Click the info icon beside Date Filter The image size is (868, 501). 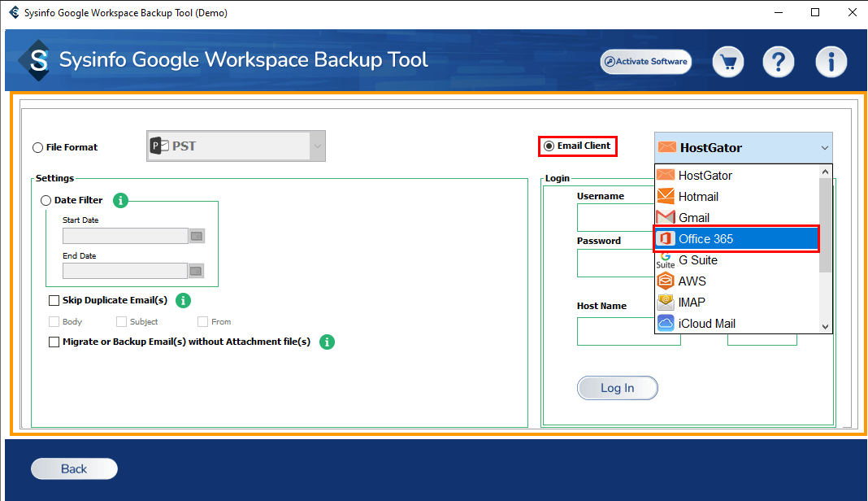120,200
